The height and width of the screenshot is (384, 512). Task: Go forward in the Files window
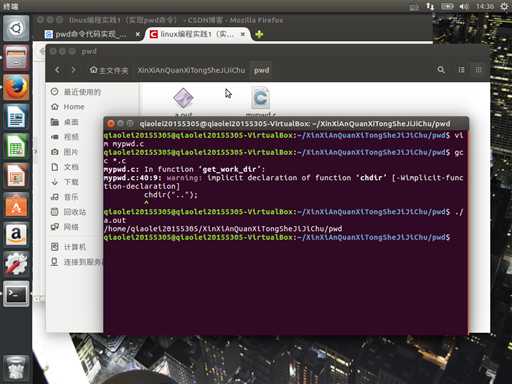tap(73, 70)
